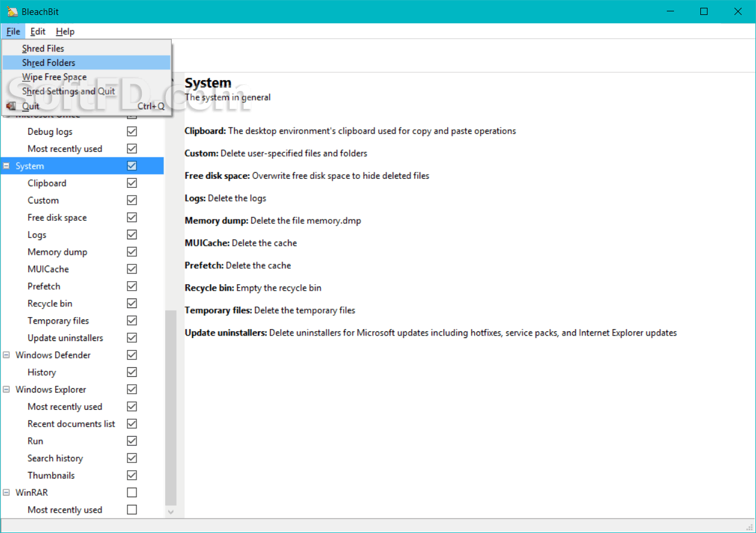Select Free disk space in the tree

click(x=57, y=218)
